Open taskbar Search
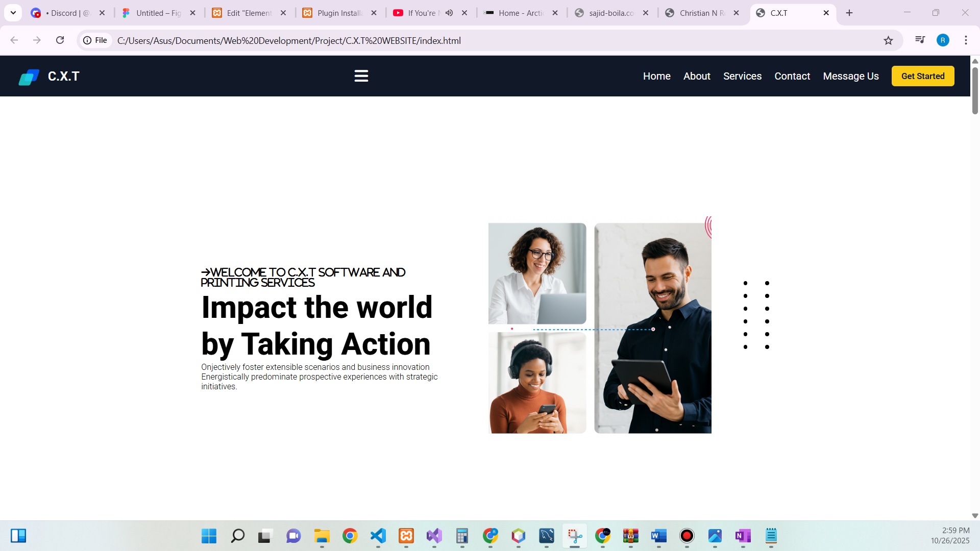This screenshot has height=551, width=980. tap(237, 536)
